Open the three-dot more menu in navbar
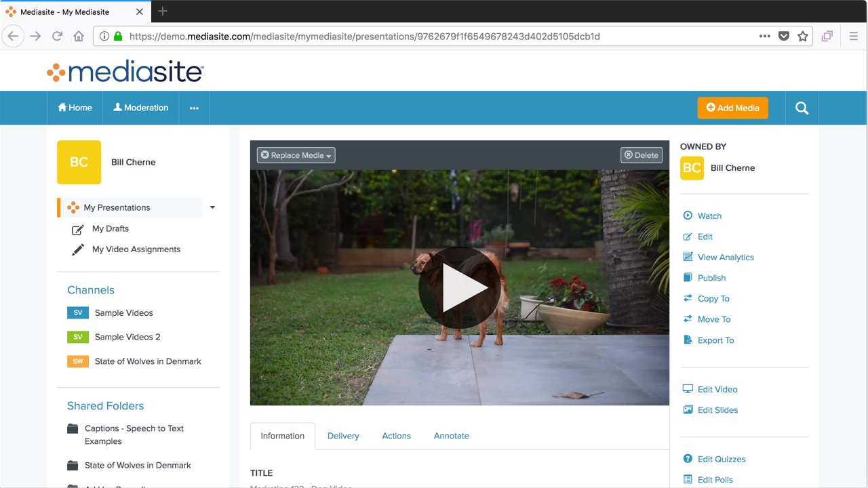 click(194, 108)
